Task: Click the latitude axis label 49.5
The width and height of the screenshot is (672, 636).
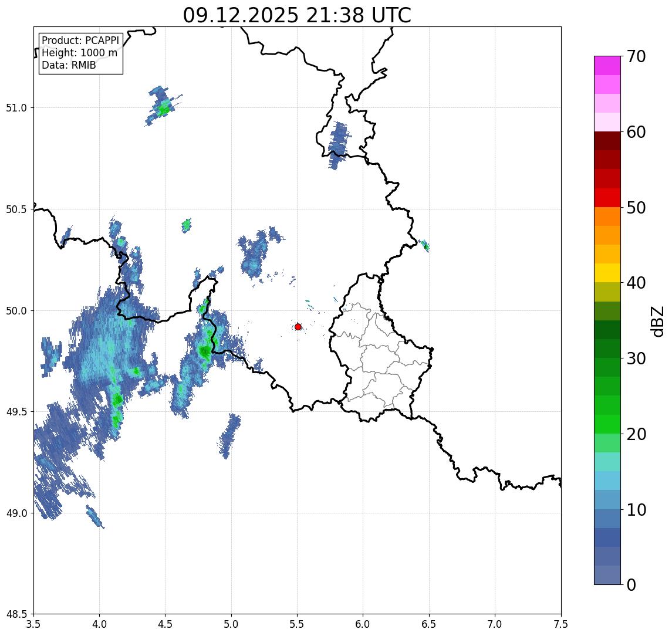Action: click(16, 412)
